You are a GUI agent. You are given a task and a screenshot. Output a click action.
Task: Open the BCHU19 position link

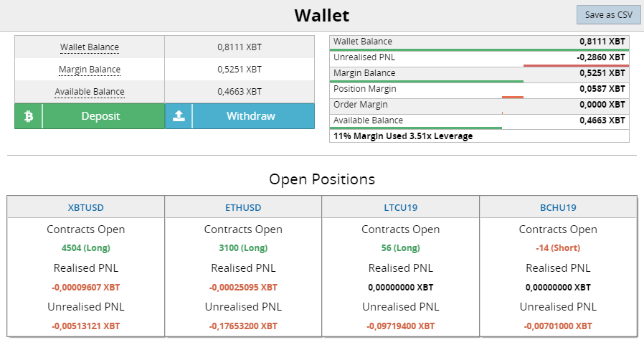tap(558, 207)
